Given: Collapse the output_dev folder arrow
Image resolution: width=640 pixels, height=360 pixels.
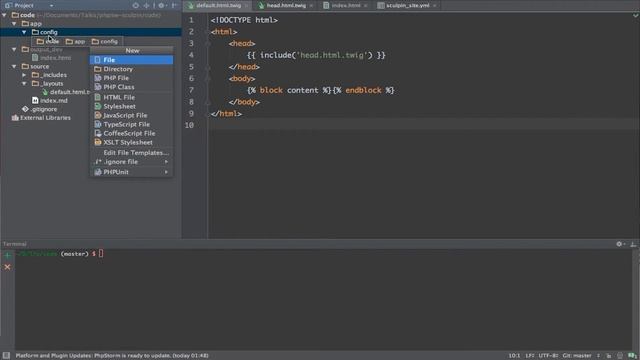Looking at the screenshot, I should tap(14, 49).
